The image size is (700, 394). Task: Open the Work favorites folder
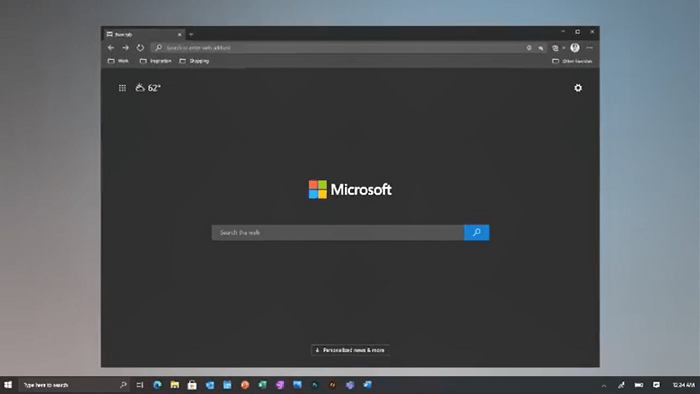point(118,61)
